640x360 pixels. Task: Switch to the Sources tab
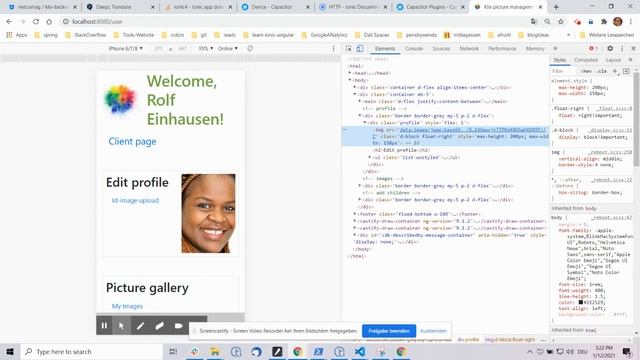coord(441,49)
